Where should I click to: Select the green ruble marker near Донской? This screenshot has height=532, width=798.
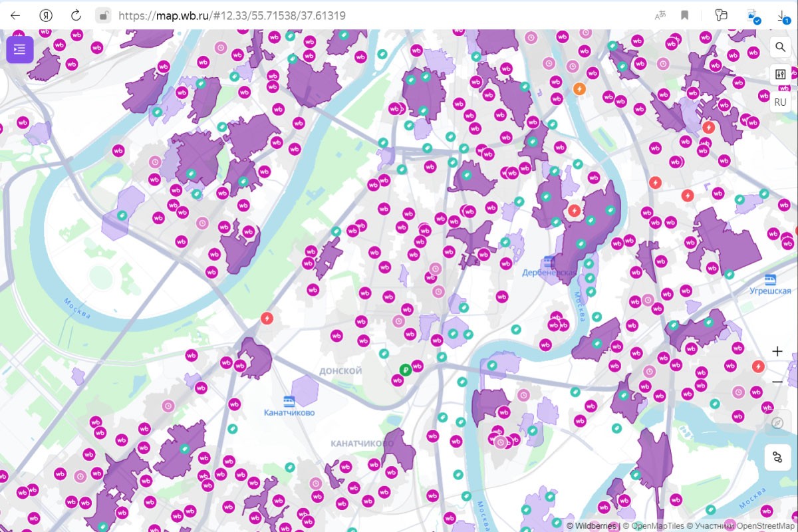[405, 370]
